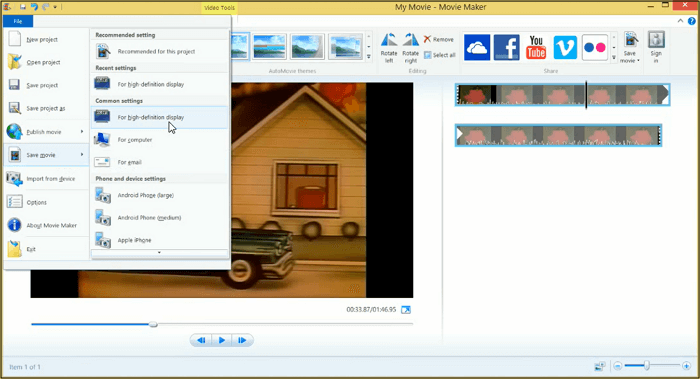This screenshot has height=379, width=700.
Task: Open Movie Maker application icon menu
Action: pyautogui.click(x=7, y=7)
